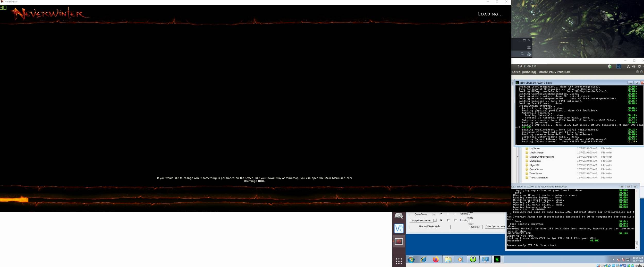
Task: Click the QueueServer button
Action: click(x=421, y=214)
